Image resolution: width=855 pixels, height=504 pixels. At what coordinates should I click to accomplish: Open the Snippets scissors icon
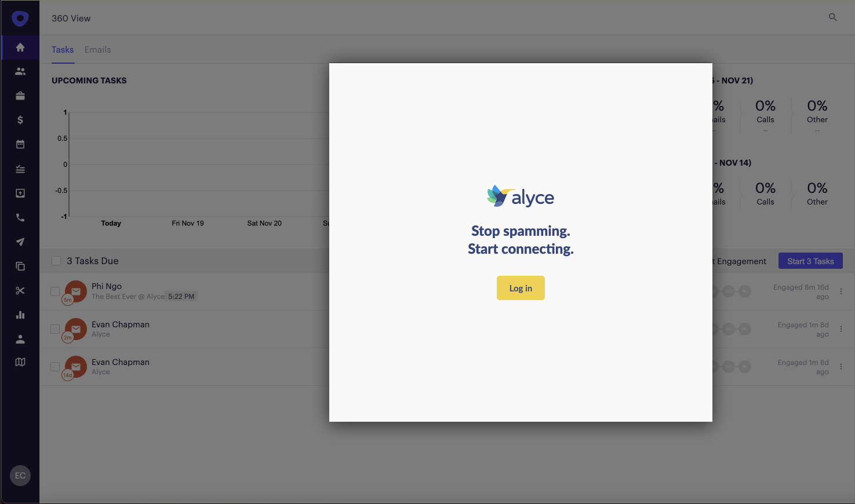20,291
